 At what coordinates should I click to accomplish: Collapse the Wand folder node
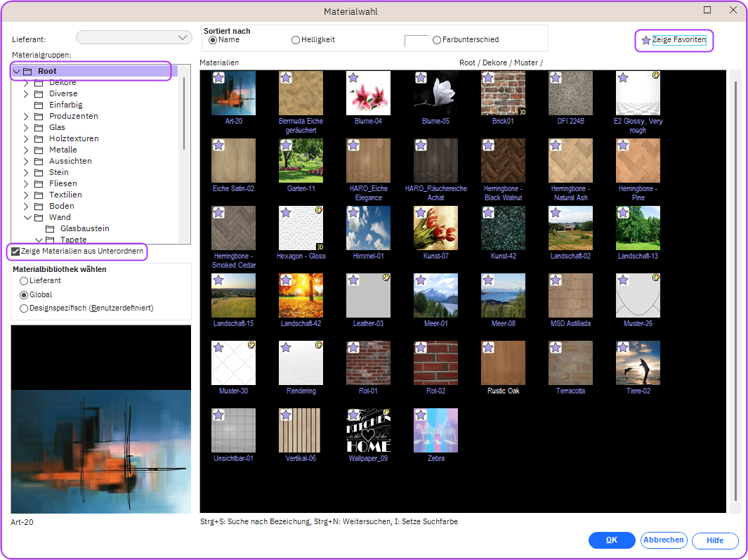[x=27, y=217]
